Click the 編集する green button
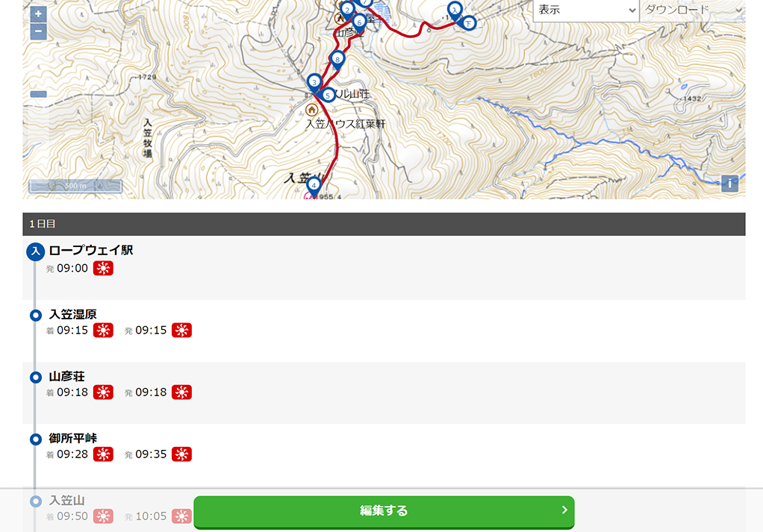This screenshot has height=532, width=763. click(x=384, y=511)
